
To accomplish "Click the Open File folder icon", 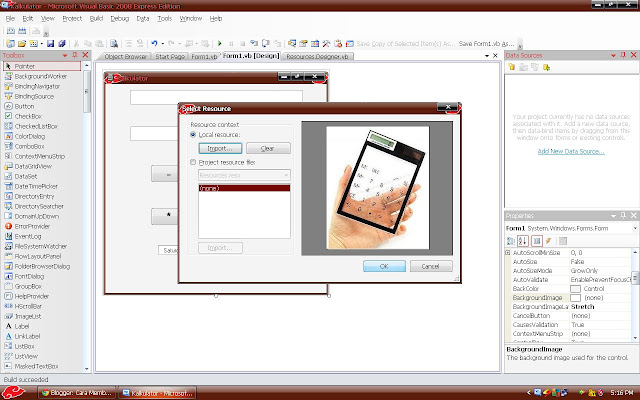I will (x=22, y=43).
